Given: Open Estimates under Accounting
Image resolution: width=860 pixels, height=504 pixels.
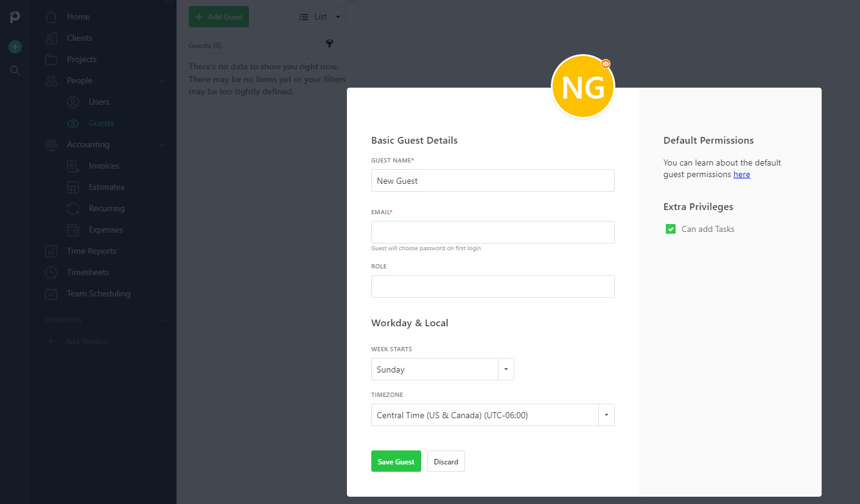Looking at the screenshot, I should tap(107, 187).
